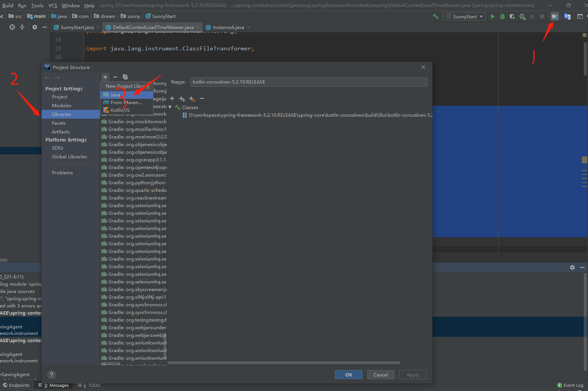Screen dimensions: 588x391
Task: Open the SunnyStart run configuration dropdown
Action: tap(464, 16)
